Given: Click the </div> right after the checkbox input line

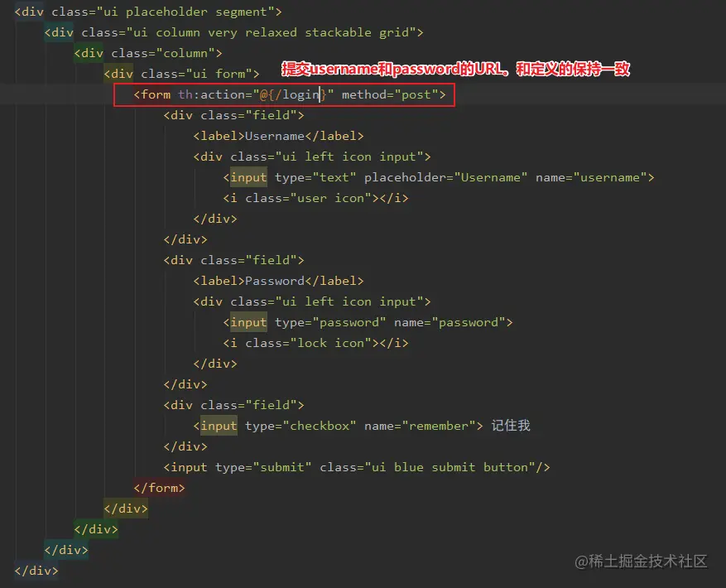Looking at the screenshot, I should [x=185, y=446].
